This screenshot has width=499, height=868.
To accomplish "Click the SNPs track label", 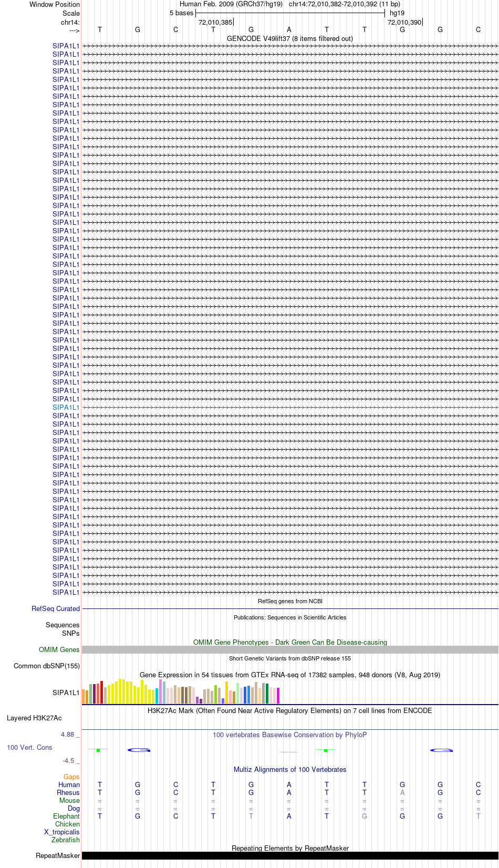I will pyautogui.click(x=71, y=633).
